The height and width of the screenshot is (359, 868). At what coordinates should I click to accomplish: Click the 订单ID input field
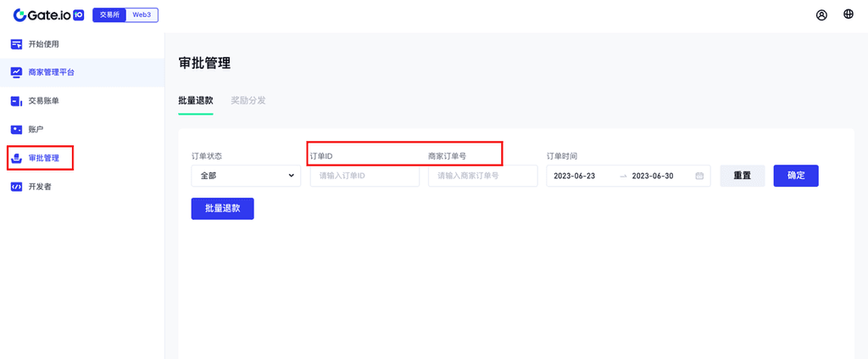click(x=364, y=176)
